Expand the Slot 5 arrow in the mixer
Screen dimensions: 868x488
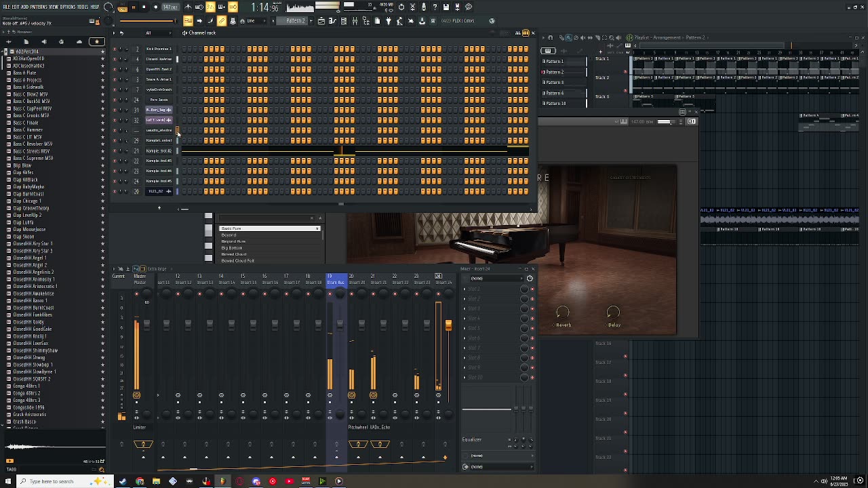(465, 328)
